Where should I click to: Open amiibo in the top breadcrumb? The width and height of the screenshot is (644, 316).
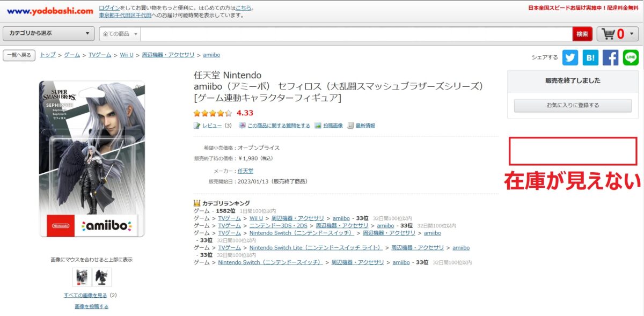point(211,55)
